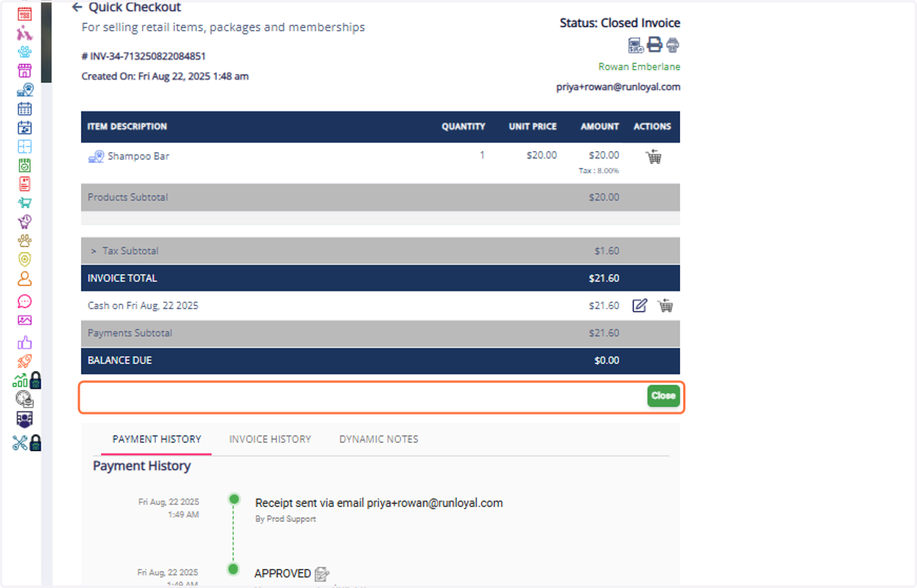Go back using the Quick Checkout arrow

(x=76, y=7)
